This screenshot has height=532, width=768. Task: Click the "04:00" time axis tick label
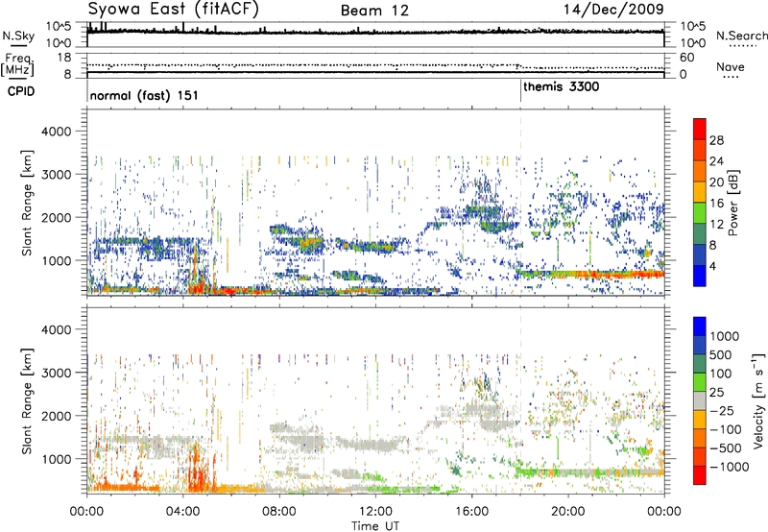pos(183,512)
